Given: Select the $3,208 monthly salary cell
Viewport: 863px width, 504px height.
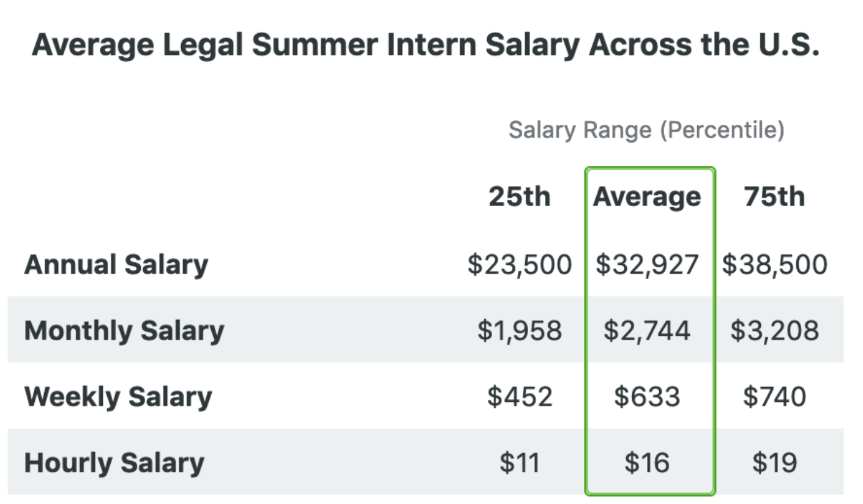Looking at the screenshot, I should tap(775, 331).
